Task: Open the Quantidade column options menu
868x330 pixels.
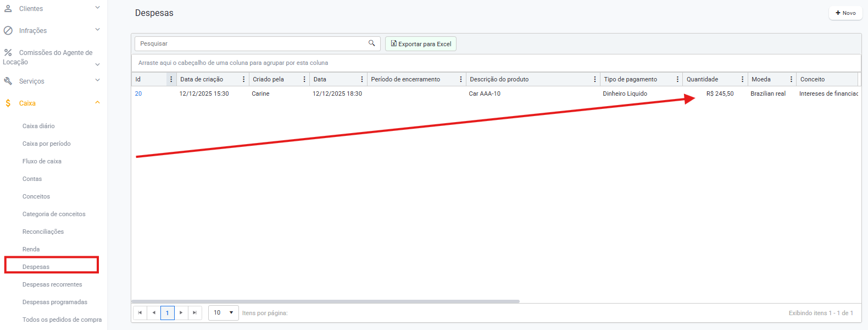Action: click(x=742, y=79)
